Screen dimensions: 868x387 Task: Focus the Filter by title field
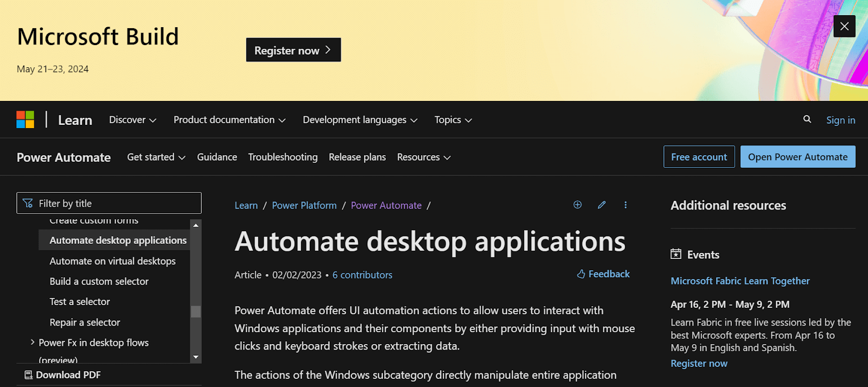109,203
